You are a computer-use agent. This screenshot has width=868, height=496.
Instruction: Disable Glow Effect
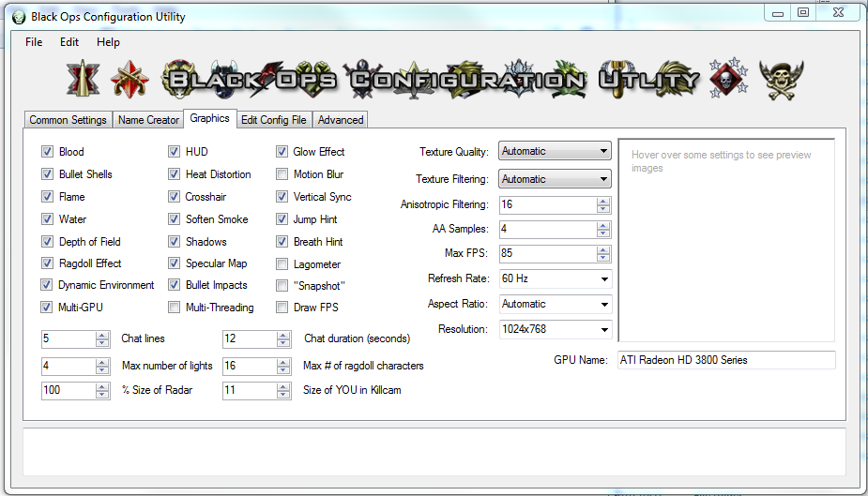pos(282,152)
